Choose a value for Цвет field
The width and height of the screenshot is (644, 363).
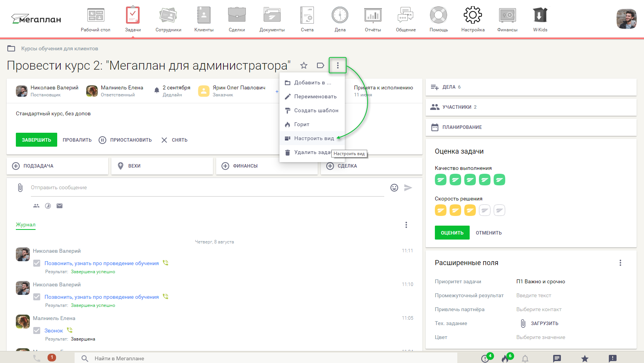click(540, 337)
